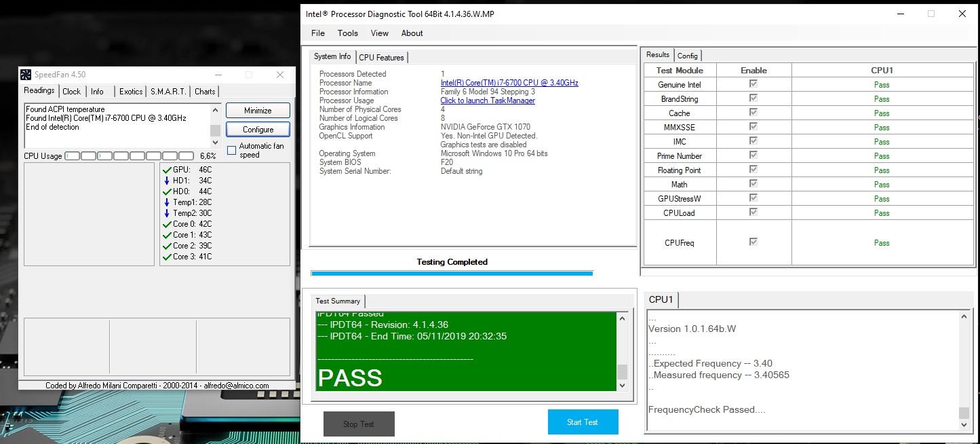The image size is (980, 444).
Task: Open the Exotics tab in SpeedFan
Action: tap(131, 92)
